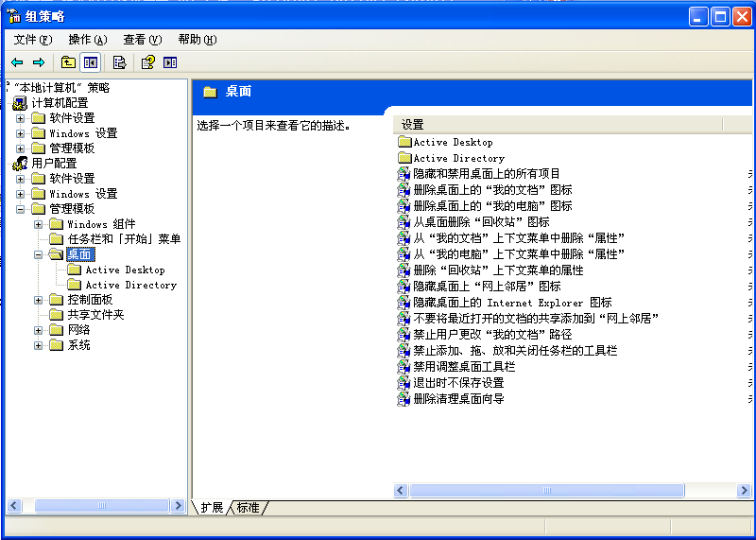The height and width of the screenshot is (540, 756).
Task: Expand the Windows 组件 tree node
Action: [38, 224]
